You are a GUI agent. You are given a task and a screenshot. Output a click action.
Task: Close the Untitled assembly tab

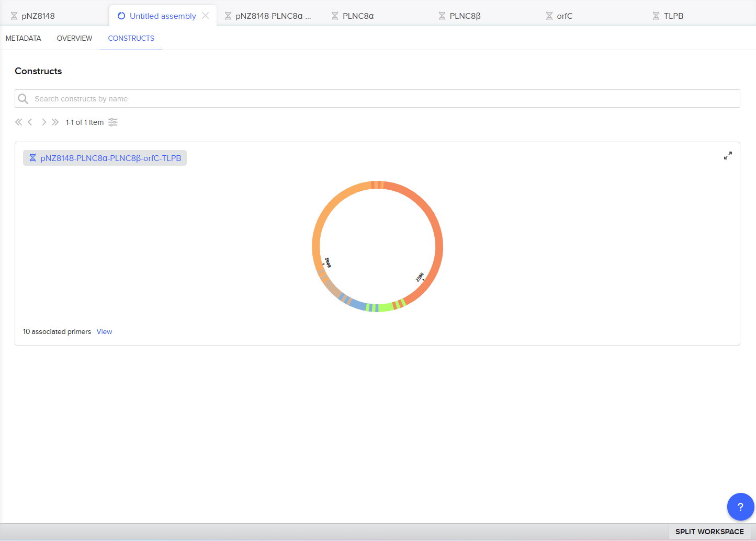206,16
